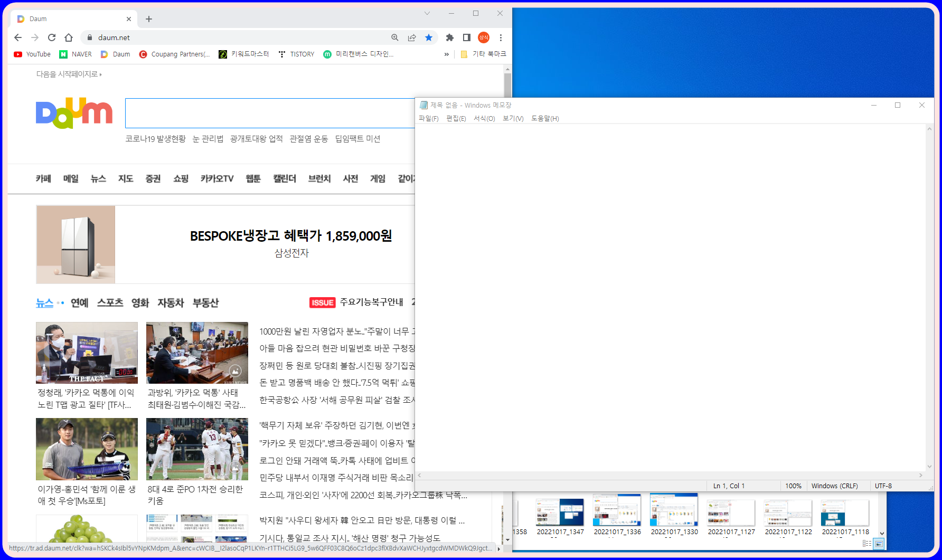Open the 카카오TV service menu
942x560 pixels.
pos(216,179)
